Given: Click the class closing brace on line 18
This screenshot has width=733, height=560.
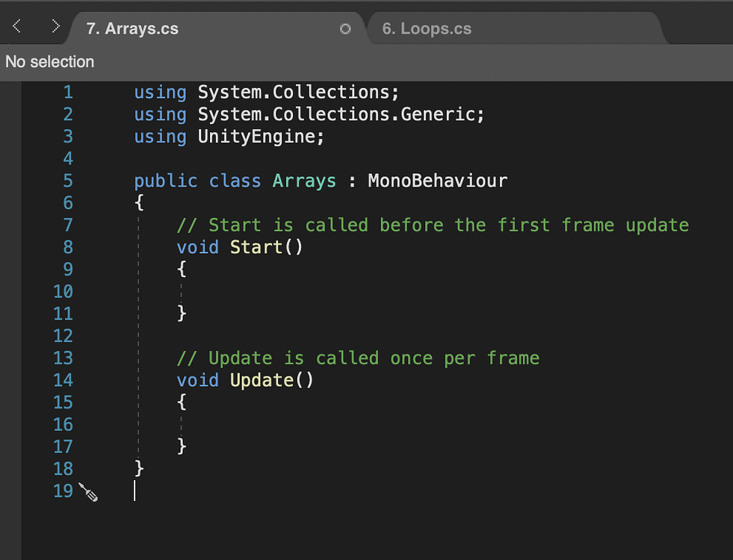Looking at the screenshot, I should (x=139, y=469).
